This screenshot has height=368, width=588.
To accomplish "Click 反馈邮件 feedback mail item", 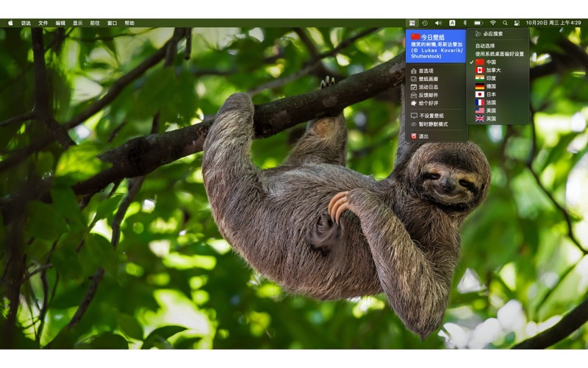I will pos(428,95).
